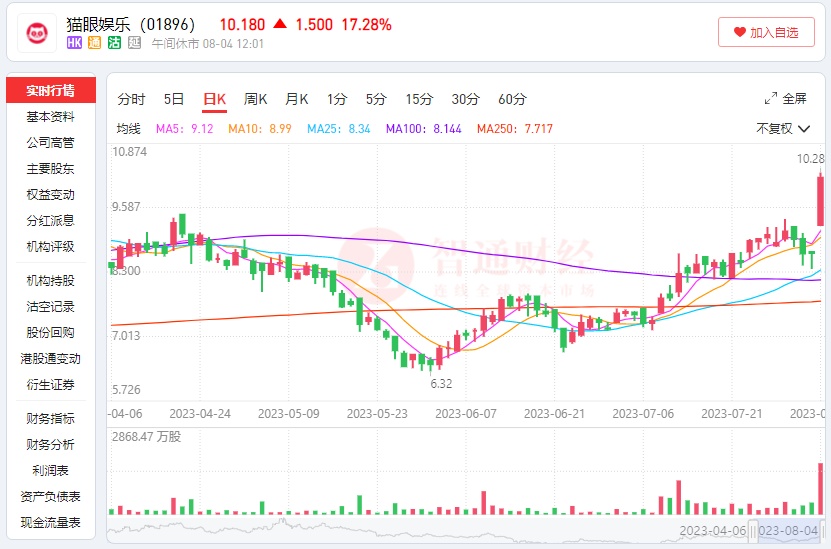Toggle the MA250 moving average line

click(514, 128)
